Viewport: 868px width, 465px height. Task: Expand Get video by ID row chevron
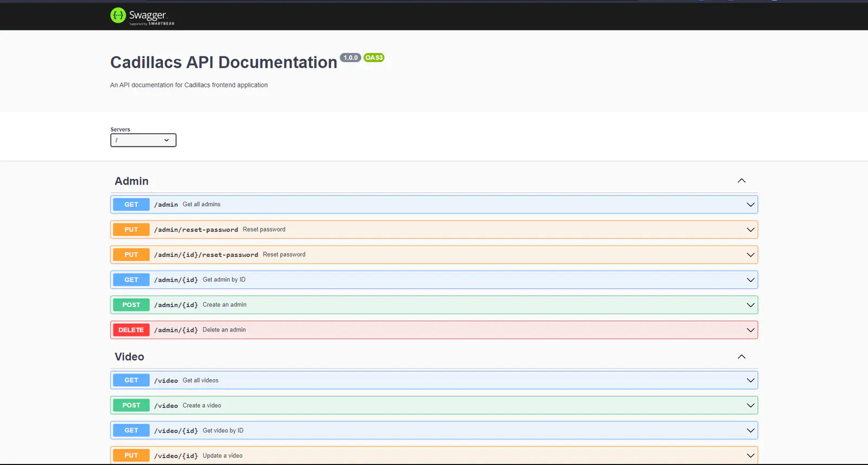(x=750, y=430)
